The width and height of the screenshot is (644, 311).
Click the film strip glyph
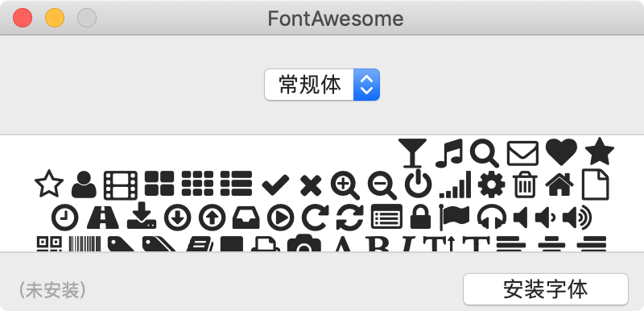pos(120,185)
